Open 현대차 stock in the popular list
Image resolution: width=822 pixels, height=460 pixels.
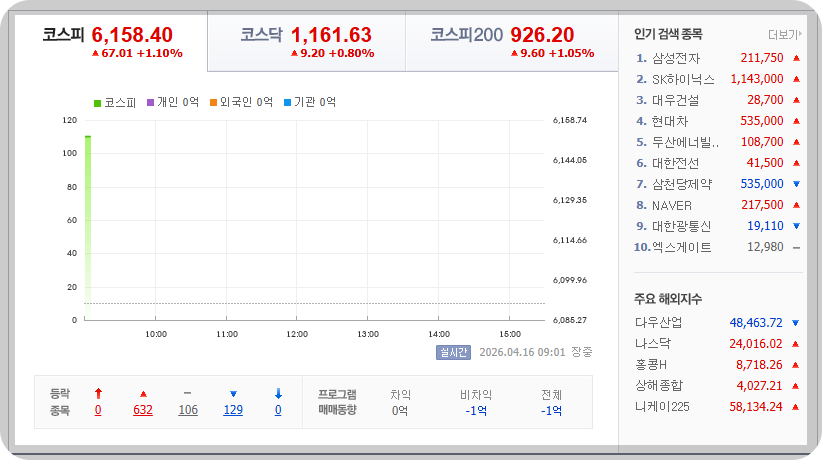(x=669, y=121)
